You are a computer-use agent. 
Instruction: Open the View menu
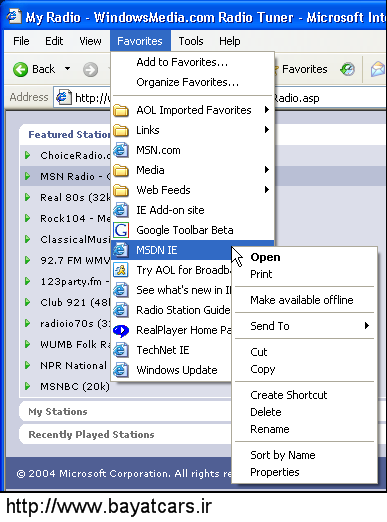tap(90, 41)
